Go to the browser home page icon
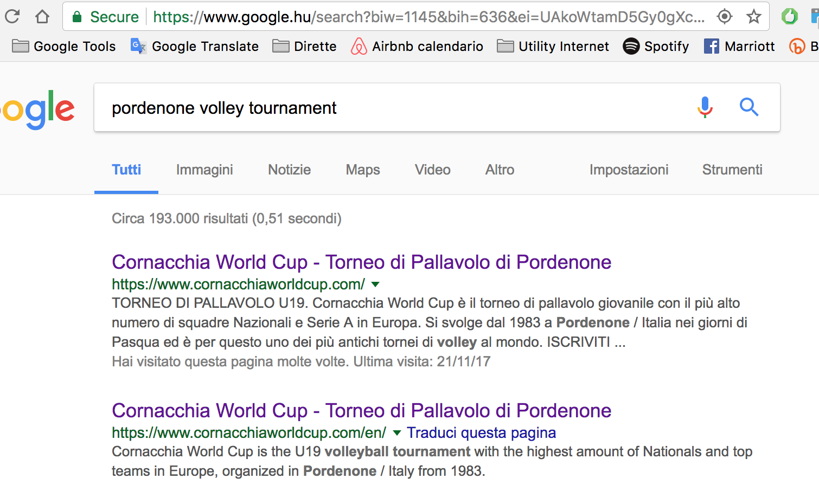 42,17
